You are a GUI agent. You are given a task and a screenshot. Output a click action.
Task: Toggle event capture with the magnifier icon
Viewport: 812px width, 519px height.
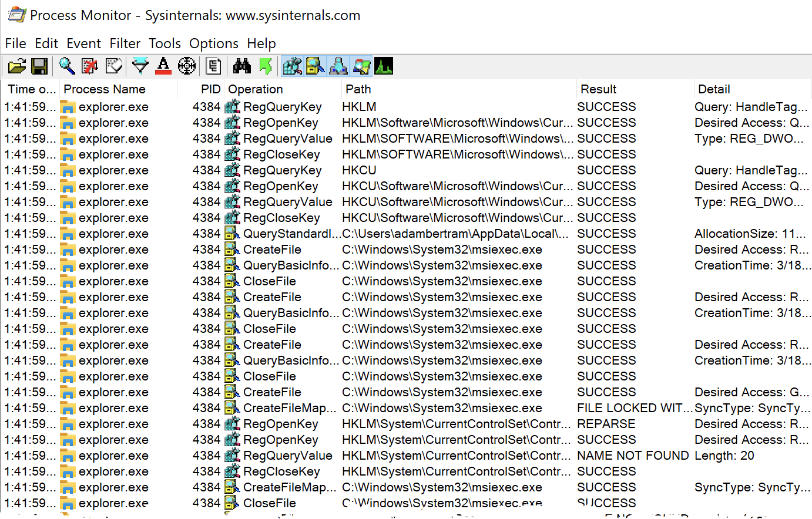tap(66, 66)
